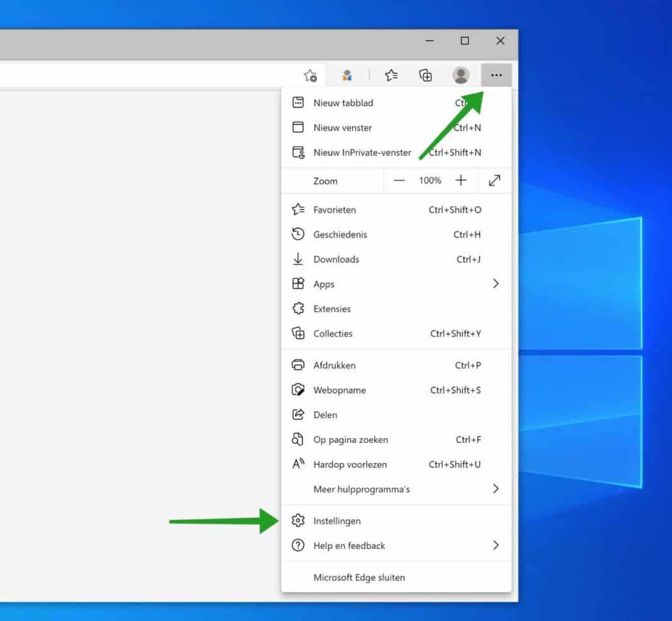Enter full screen with the diagonal arrows icon
The height and width of the screenshot is (621, 672).
click(x=495, y=181)
